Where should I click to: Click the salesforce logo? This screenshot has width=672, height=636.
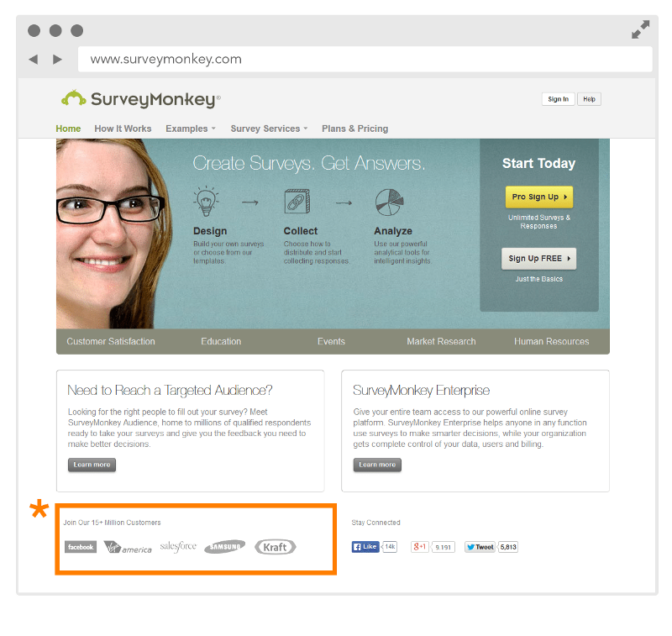pos(178,546)
